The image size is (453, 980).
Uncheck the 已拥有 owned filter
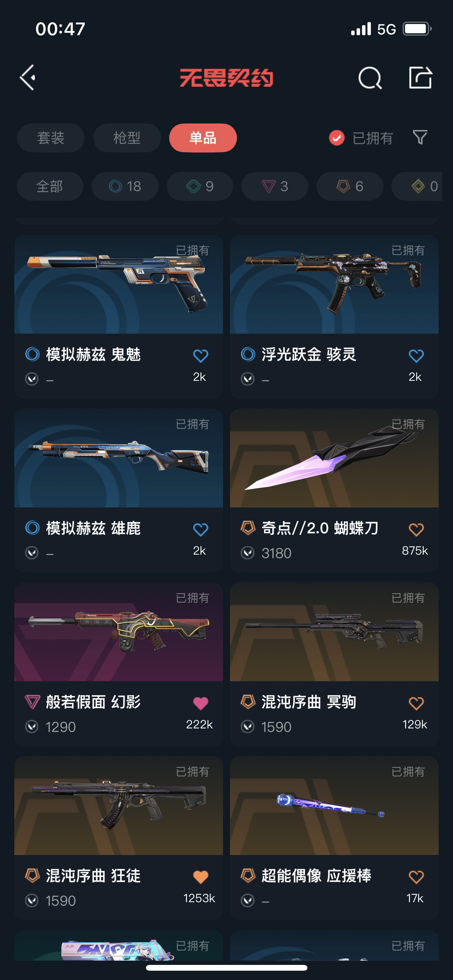361,138
